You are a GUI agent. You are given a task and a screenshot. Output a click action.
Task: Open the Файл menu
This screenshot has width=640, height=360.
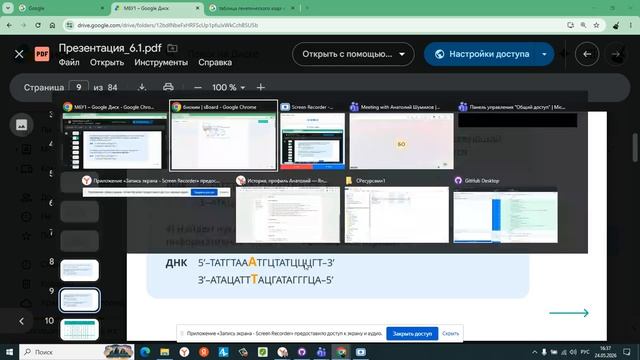coord(69,62)
